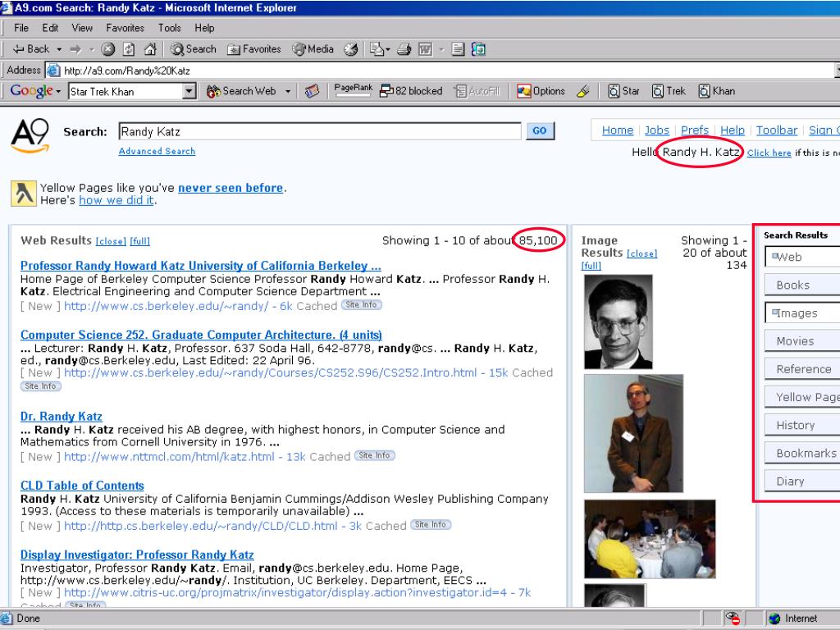Open the Prefs link
Image resolution: width=840 pixels, height=630 pixels.
click(x=695, y=130)
